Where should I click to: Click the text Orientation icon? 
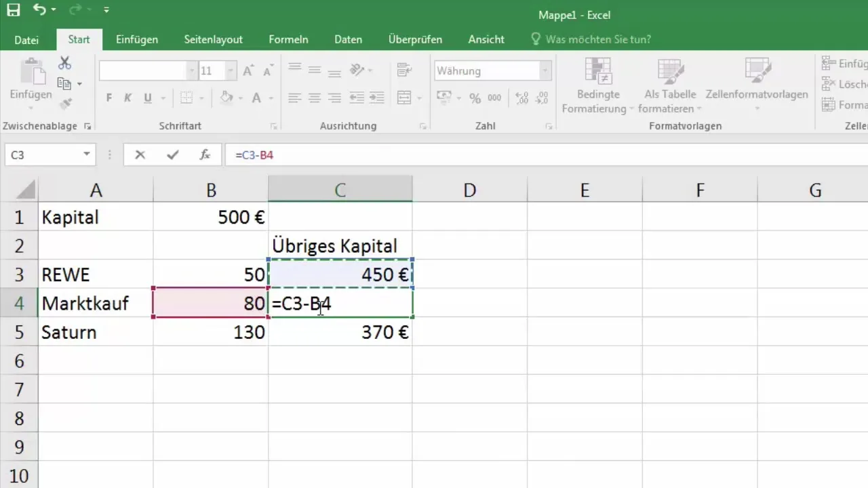coord(357,70)
